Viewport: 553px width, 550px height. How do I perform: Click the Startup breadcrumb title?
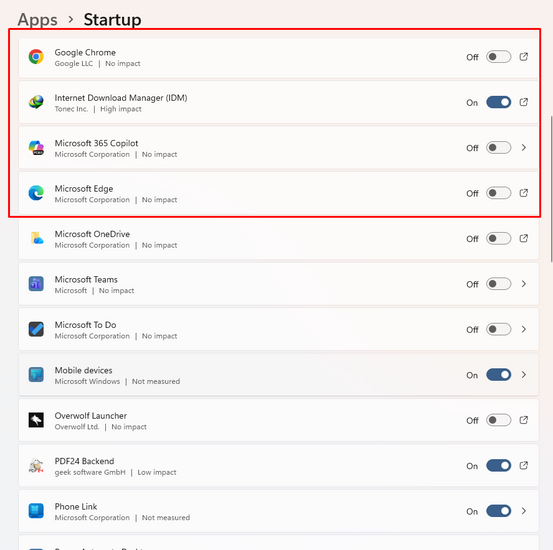pos(113,20)
